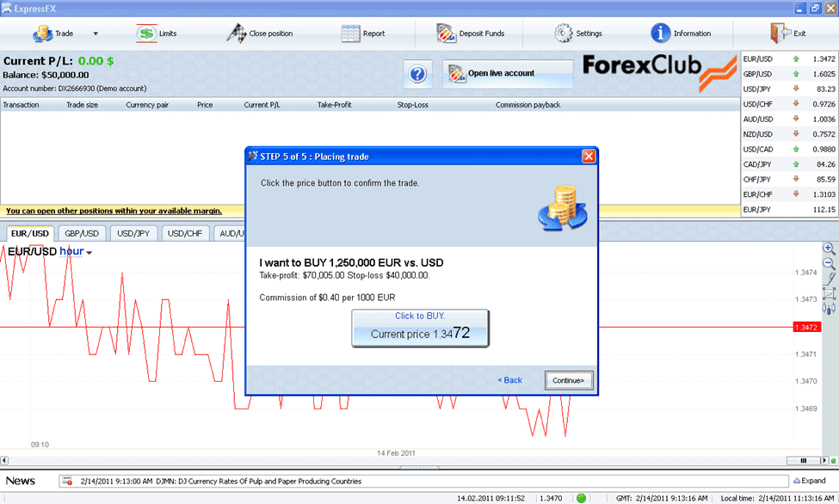Click the Current P/L column header
The image size is (839, 504).
262,105
